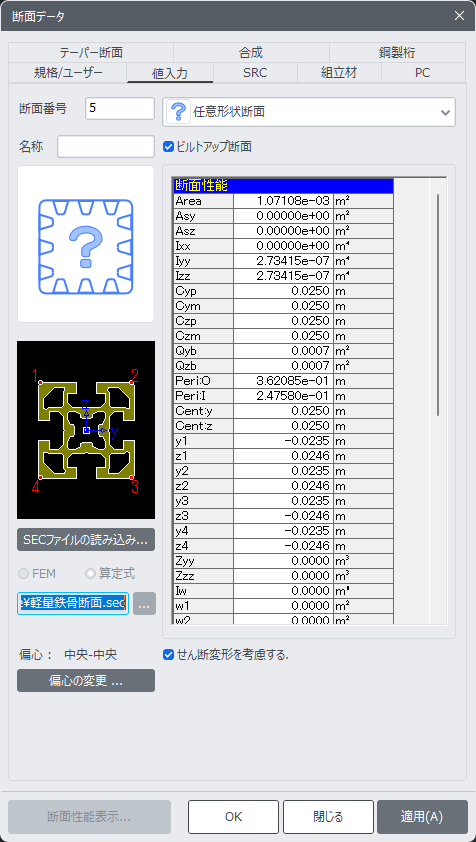
Task: Click the section properties table scrollbar
Action: point(438,304)
